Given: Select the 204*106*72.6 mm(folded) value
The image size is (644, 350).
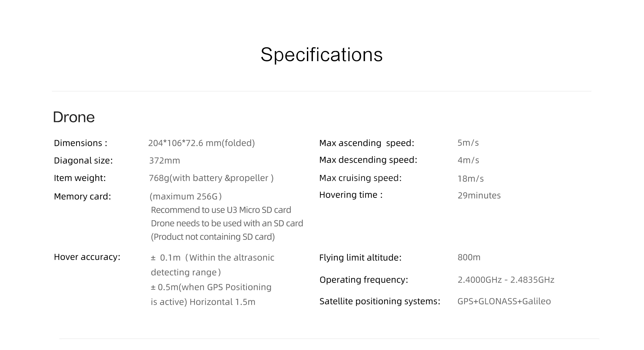Looking at the screenshot, I should click(202, 143).
